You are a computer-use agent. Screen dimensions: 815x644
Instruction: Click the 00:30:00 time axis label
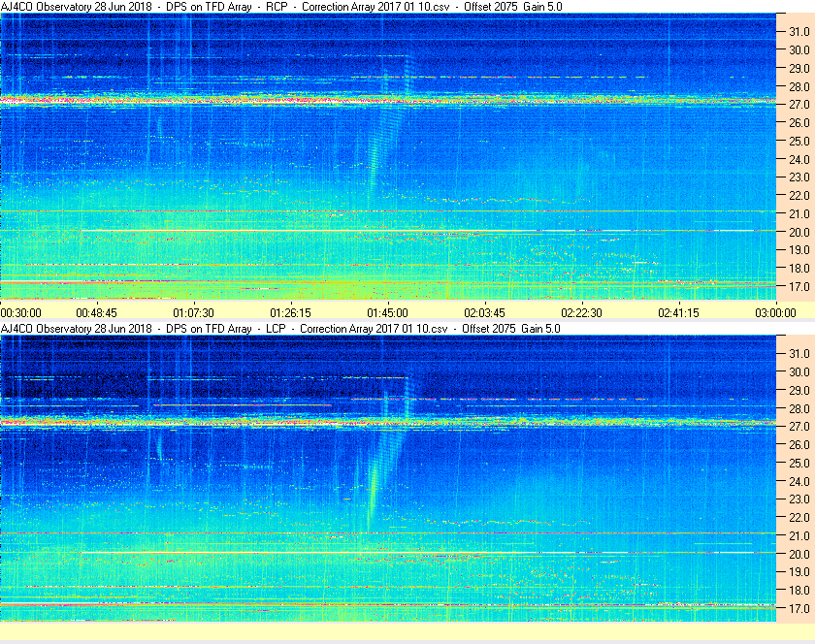pos(20,313)
